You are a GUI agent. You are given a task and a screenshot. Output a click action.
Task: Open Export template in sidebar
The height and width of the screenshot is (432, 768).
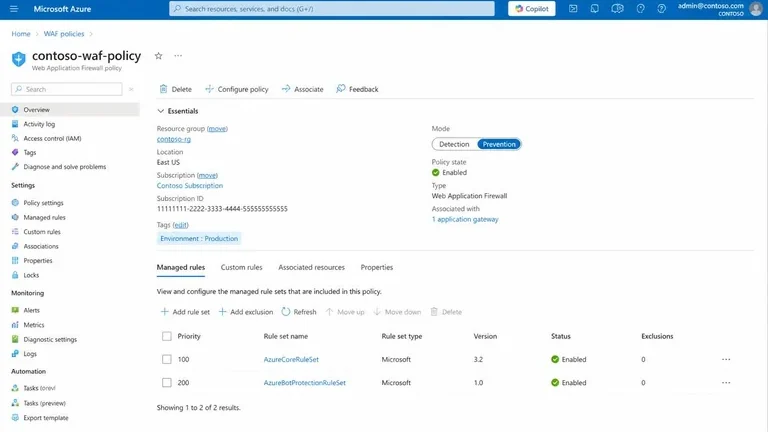pos(40,418)
